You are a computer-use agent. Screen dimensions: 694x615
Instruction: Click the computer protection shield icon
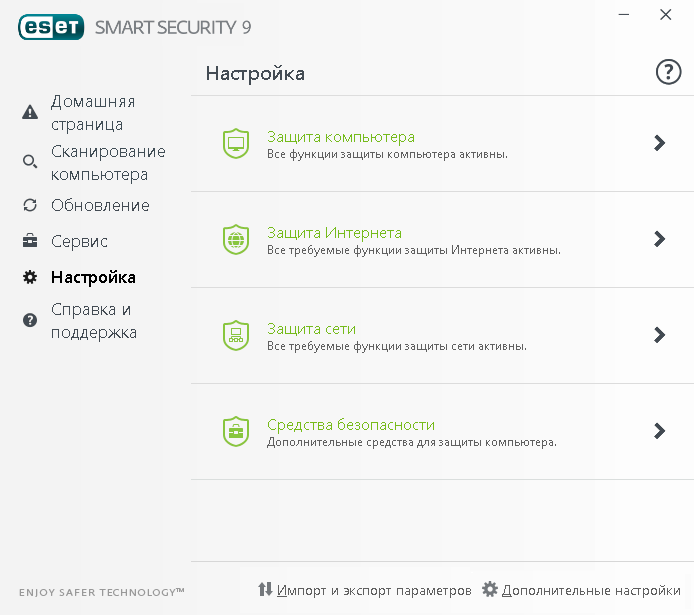pos(236,144)
